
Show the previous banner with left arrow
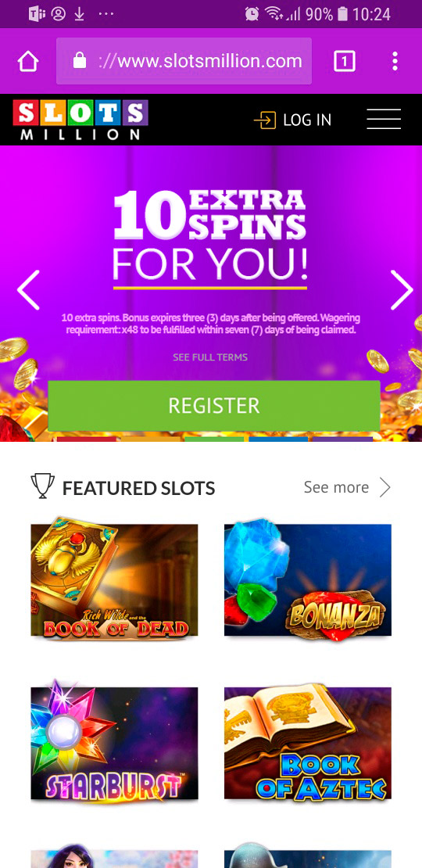click(x=28, y=290)
